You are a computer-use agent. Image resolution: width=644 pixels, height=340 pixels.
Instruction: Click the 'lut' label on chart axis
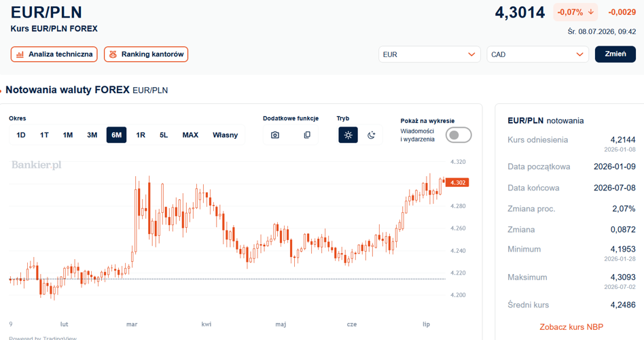[64, 324]
